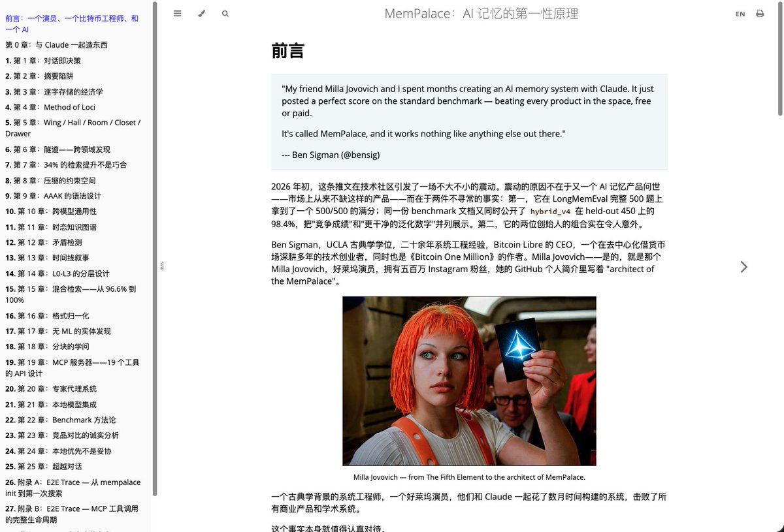The height and width of the screenshot is (532, 784).
Task: Open 第 9 章：AAAK 的语法设计
Action: click(53, 196)
